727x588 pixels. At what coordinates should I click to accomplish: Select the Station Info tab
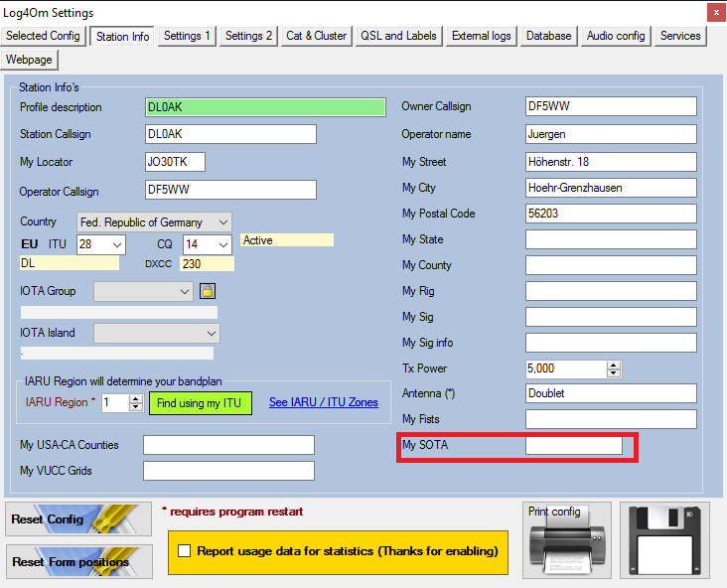click(x=122, y=36)
